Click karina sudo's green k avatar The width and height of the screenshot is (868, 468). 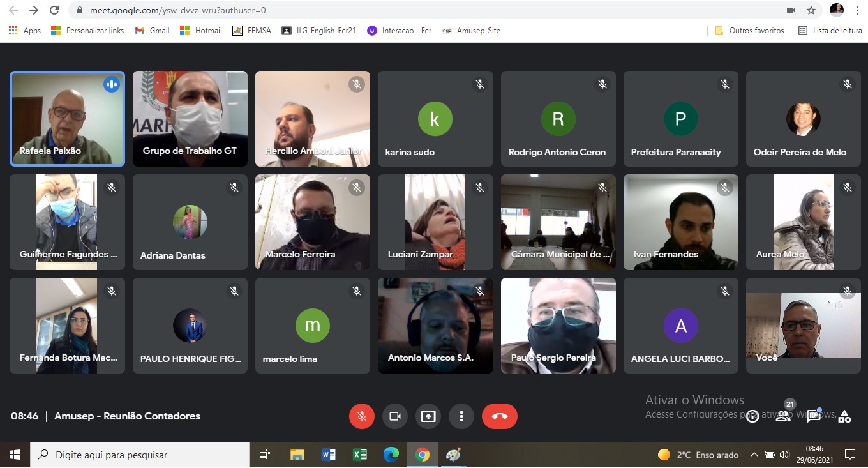[435, 119]
